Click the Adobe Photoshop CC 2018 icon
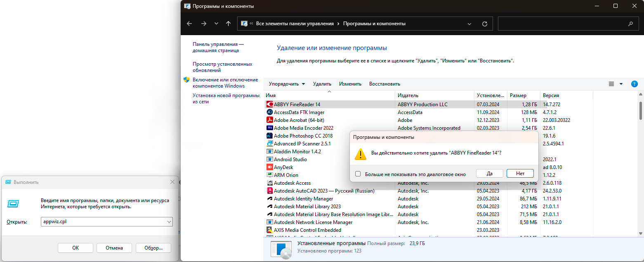This screenshot has width=644, height=262. (270, 136)
